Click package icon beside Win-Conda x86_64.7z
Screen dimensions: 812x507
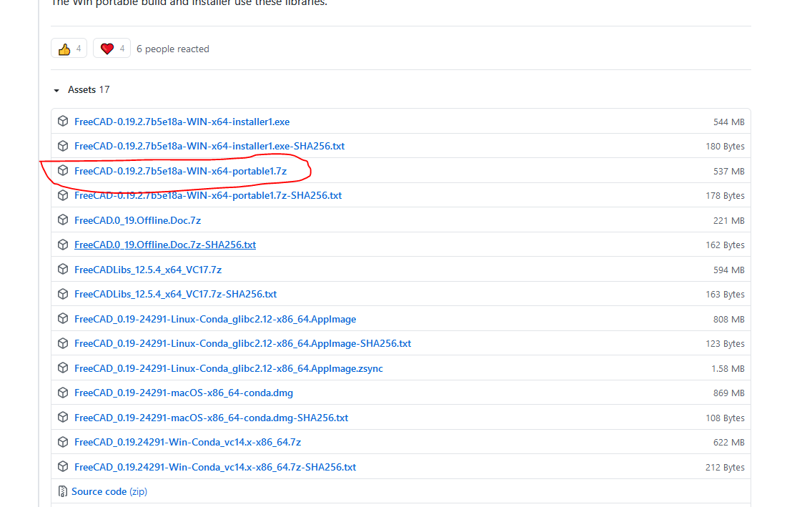[63, 442]
